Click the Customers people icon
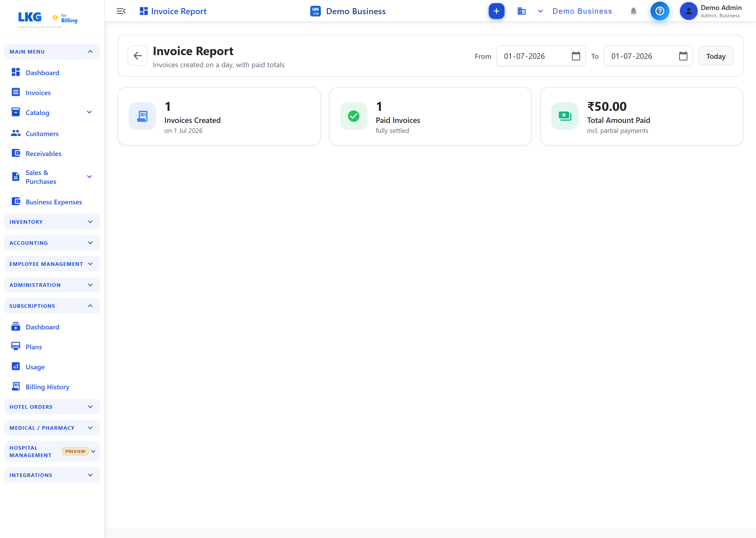Viewport: 756px width, 538px height. [x=15, y=133]
